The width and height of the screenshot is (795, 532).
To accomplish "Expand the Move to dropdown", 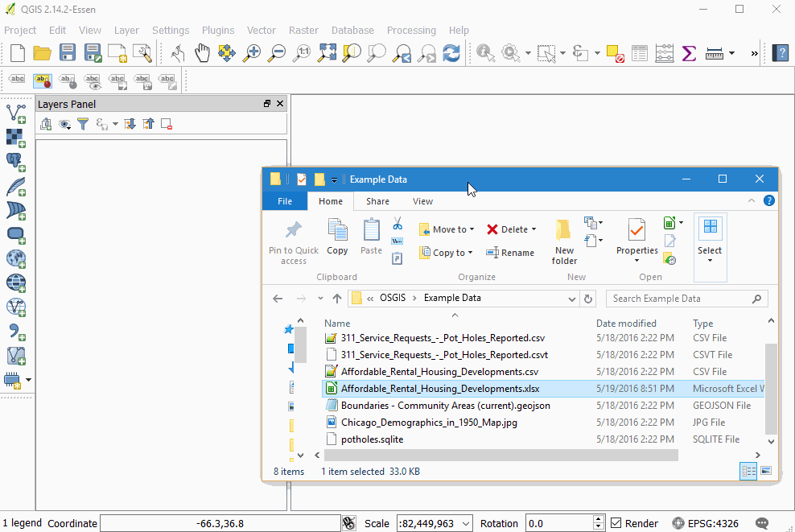I will pyautogui.click(x=472, y=229).
